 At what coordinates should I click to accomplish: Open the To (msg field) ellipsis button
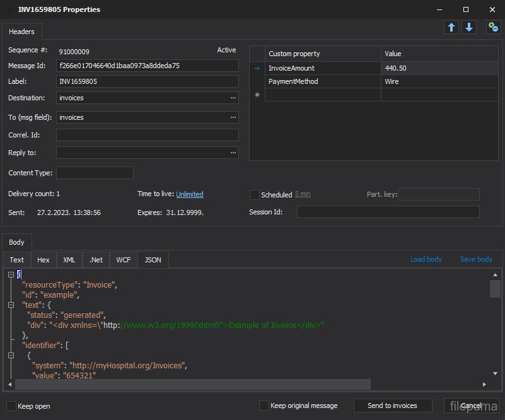tap(233, 117)
